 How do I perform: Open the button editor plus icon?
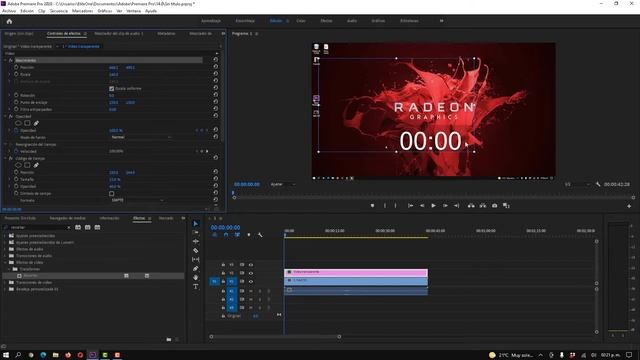click(x=629, y=206)
